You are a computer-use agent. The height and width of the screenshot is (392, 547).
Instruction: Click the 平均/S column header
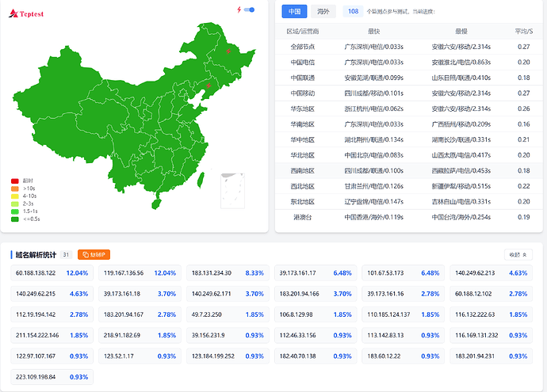[x=524, y=32]
